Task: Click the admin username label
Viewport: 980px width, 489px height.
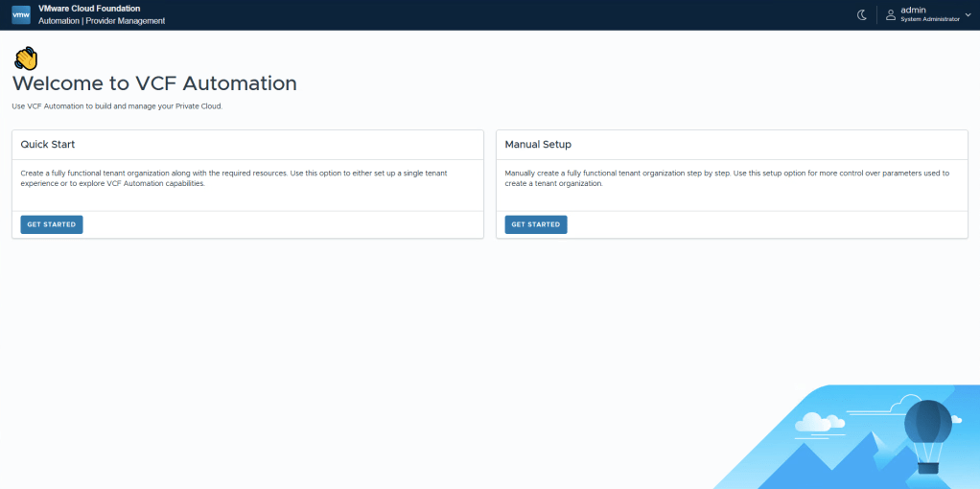Action: (x=913, y=10)
